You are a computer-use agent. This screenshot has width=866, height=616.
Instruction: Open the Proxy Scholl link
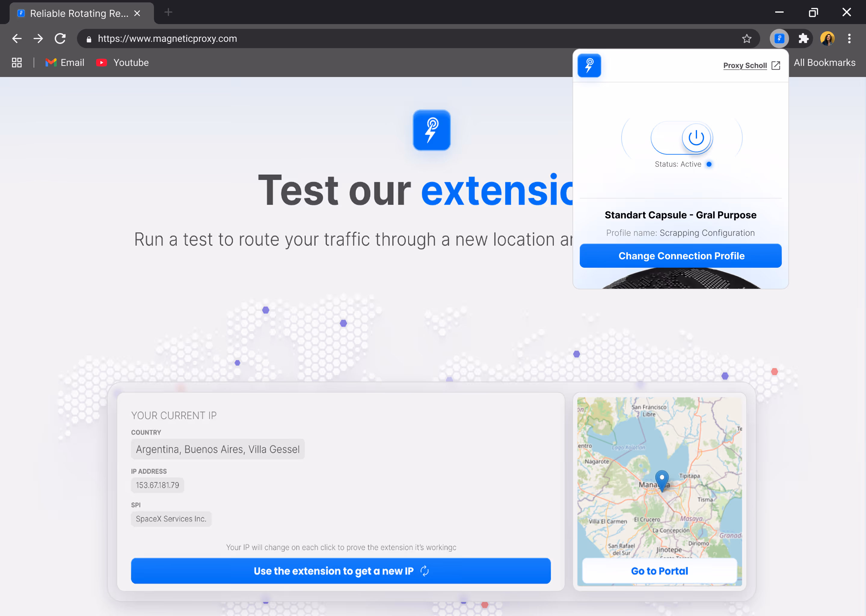pos(745,66)
